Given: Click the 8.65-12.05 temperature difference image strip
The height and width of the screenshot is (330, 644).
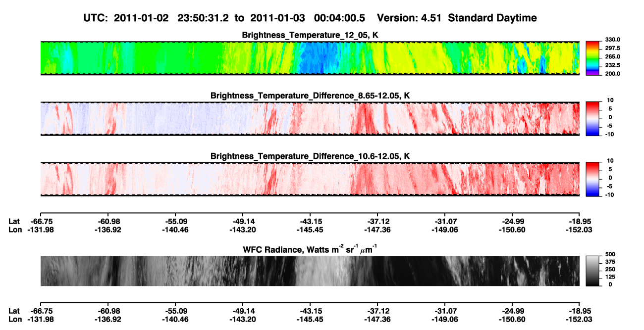Looking at the screenshot, I should point(310,118).
